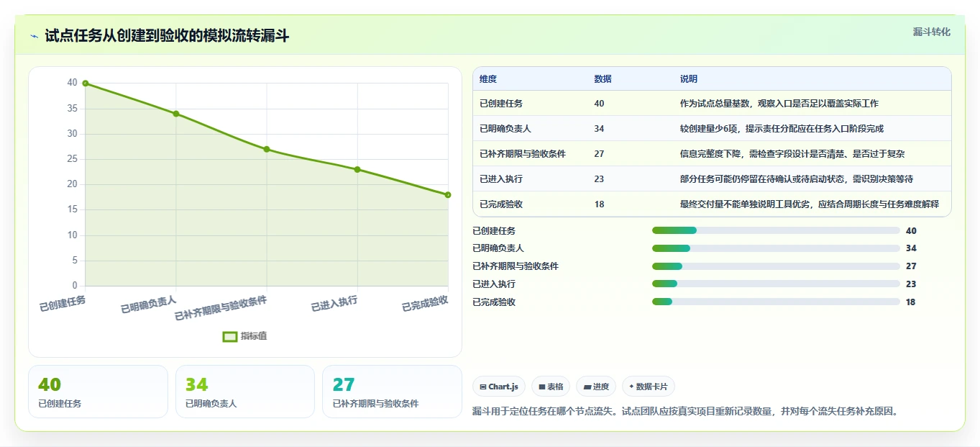Click x-axis label 已进入执行 on chart

tap(334, 304)
